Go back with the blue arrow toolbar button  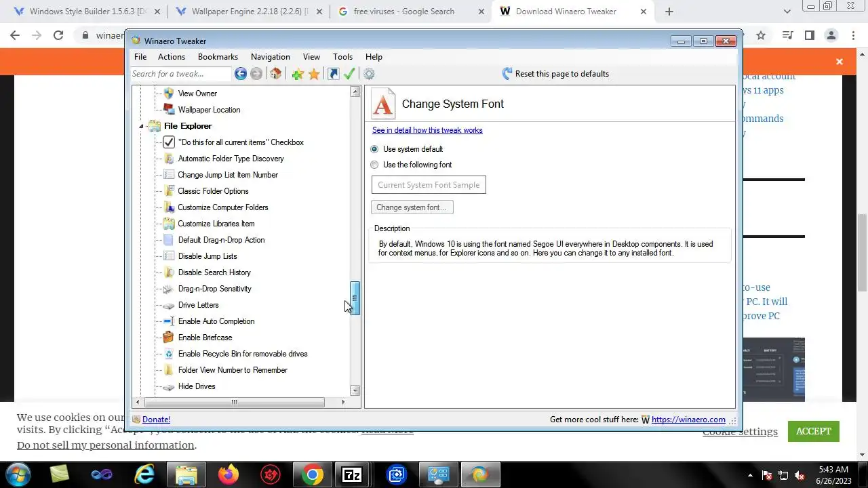tap(240, 74)
